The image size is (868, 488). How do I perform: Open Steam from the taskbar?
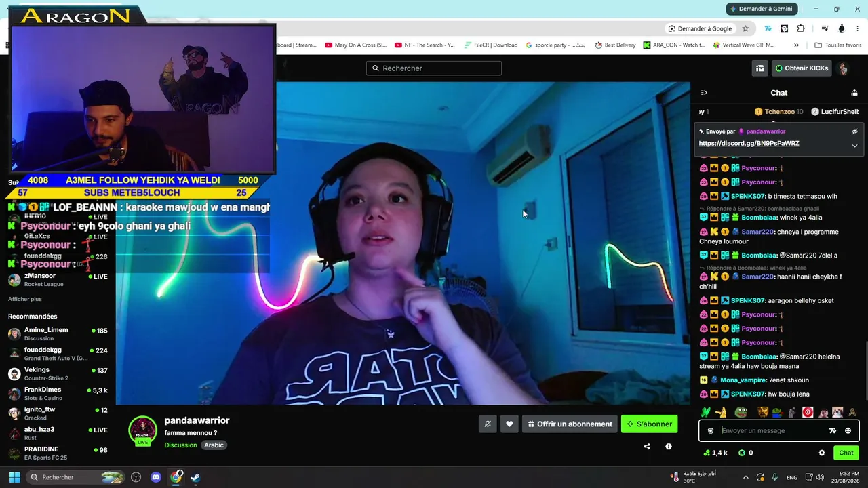click(195, 477)
